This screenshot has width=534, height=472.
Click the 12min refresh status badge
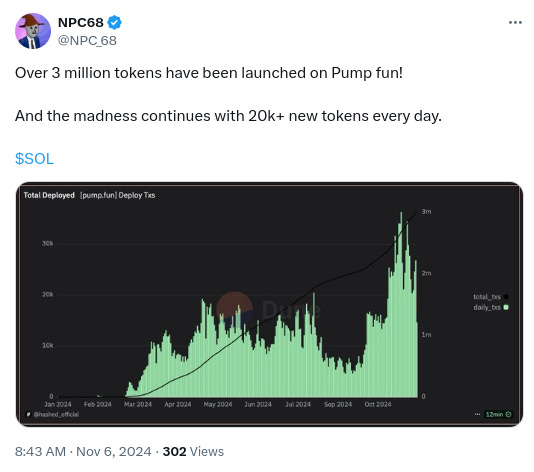(498, 414)
